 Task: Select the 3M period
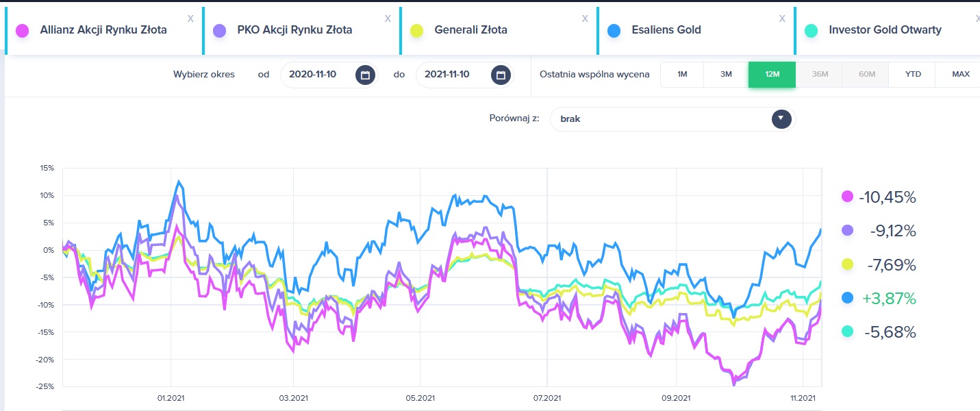point(726,74)
